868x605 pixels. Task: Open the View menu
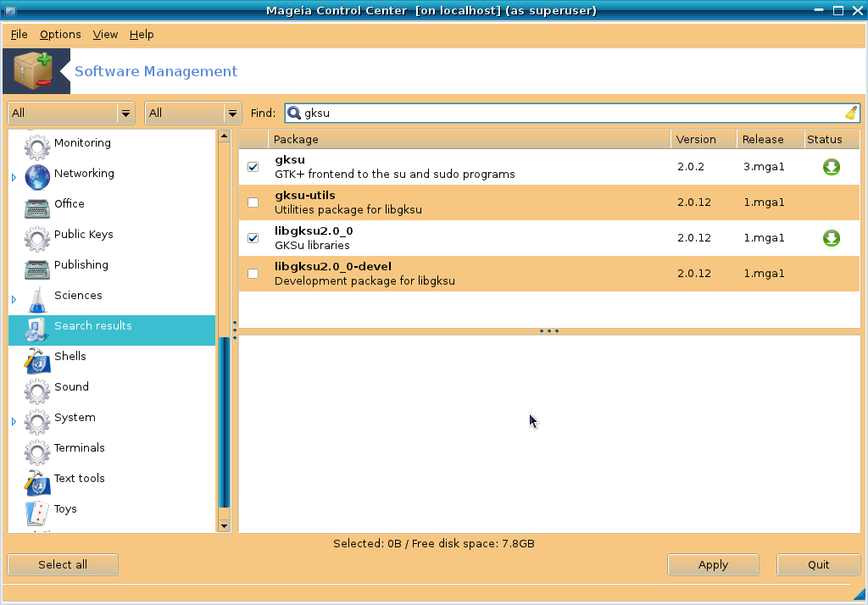click(105, 35)
